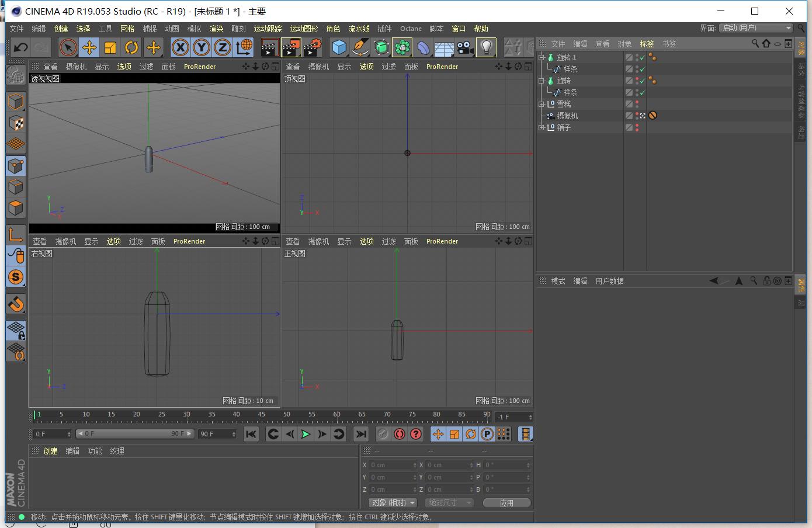This screenshot has width=812, height=528.
Task: Click the Light object icon
Action: tap(486, 47)
